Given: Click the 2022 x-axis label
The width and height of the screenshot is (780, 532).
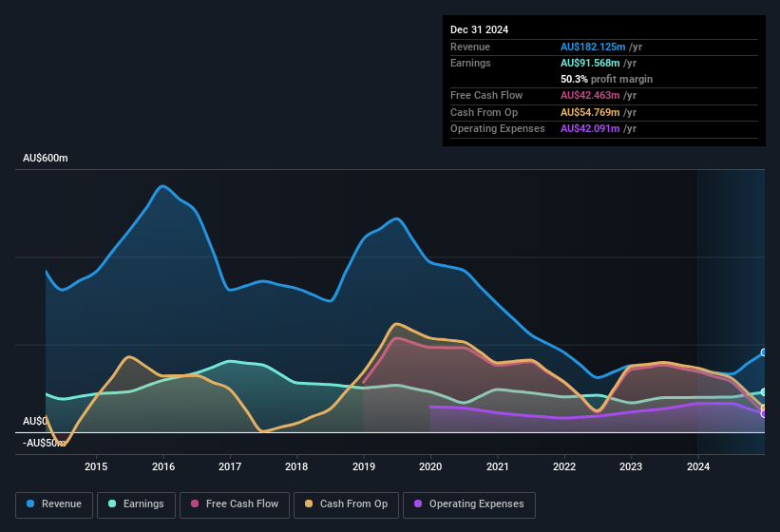Looking at the screenshot, I should tap(564, 466).
